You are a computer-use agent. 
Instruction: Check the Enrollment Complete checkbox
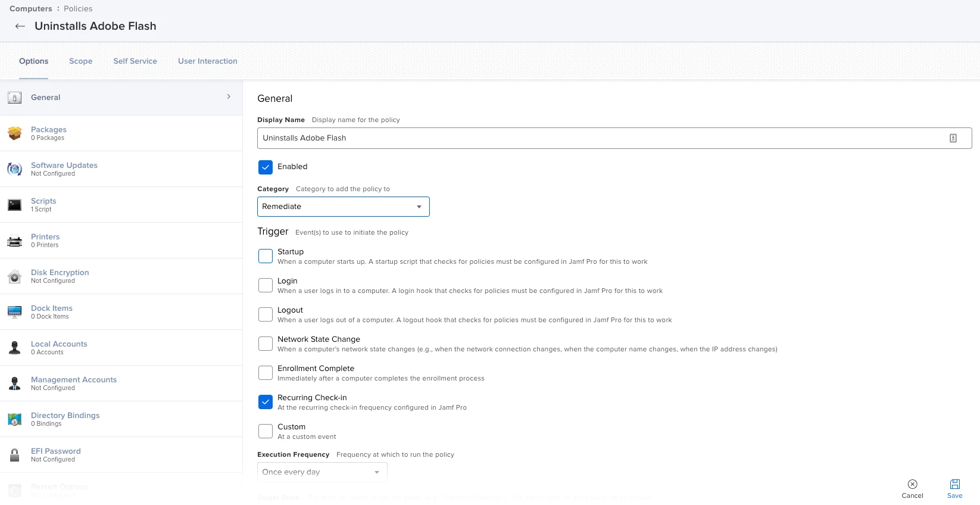[266, 373]
